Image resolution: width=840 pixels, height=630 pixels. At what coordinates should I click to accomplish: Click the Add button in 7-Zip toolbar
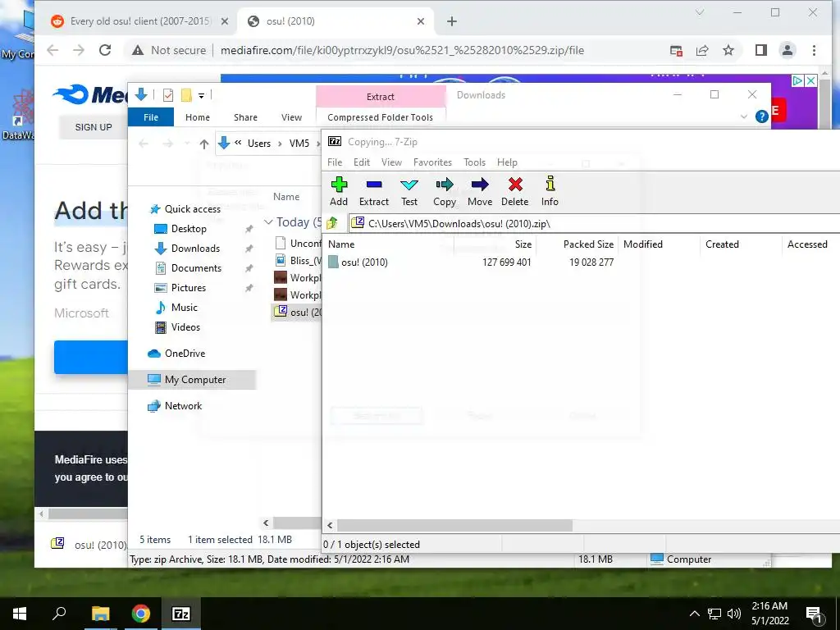(x=339, y=191)
